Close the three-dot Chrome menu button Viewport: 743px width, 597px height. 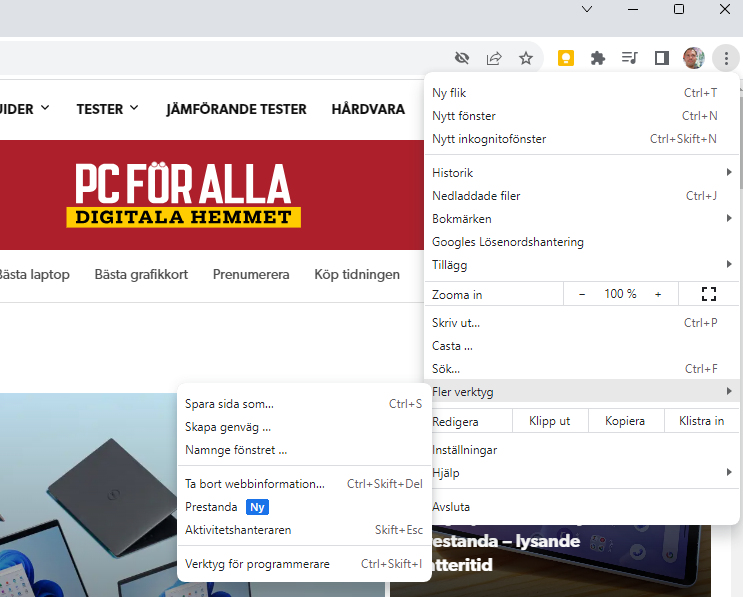point(725,58)
